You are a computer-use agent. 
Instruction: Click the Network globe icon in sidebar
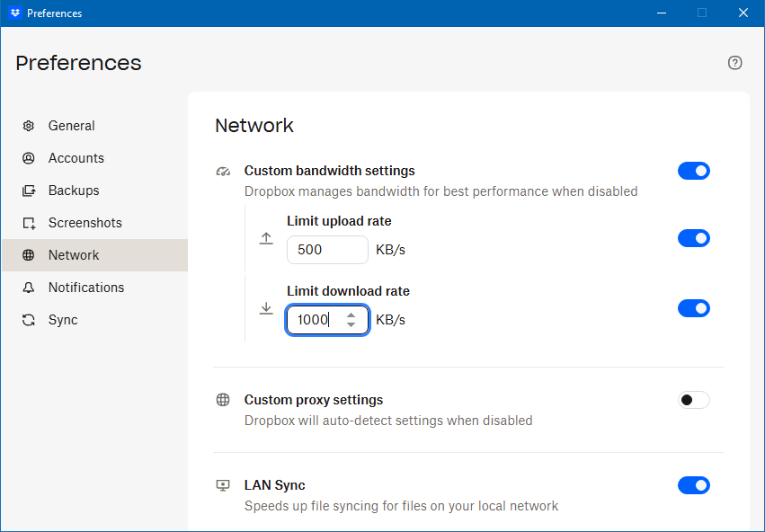[28, 255]
